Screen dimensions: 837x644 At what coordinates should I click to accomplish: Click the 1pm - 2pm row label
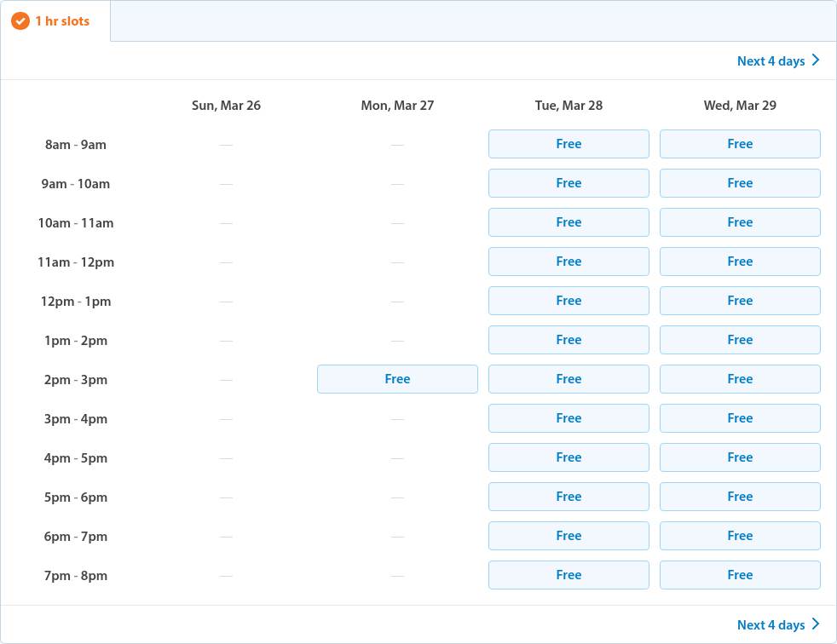point(76,341)
